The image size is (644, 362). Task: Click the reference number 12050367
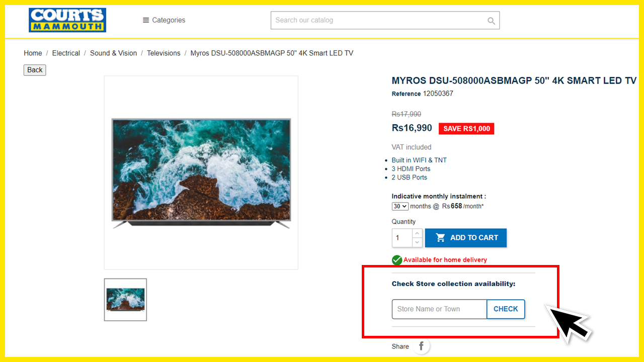438,94
